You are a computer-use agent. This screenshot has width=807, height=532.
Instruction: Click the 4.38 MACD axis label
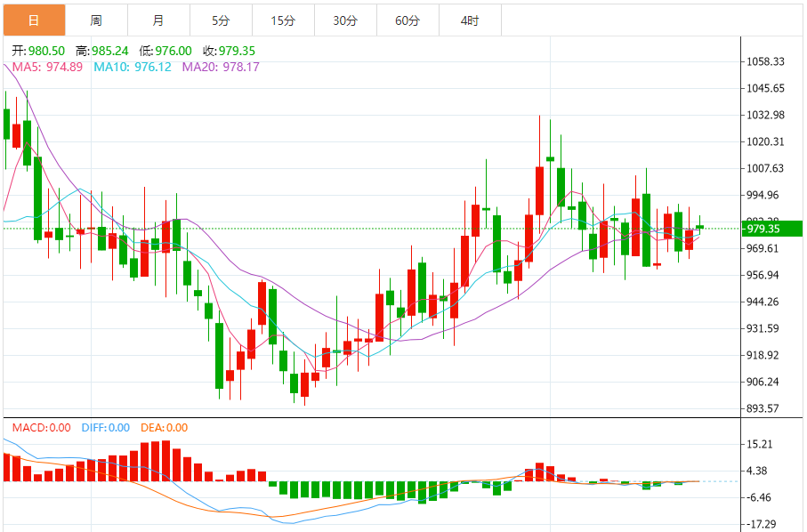coord(756,471)
